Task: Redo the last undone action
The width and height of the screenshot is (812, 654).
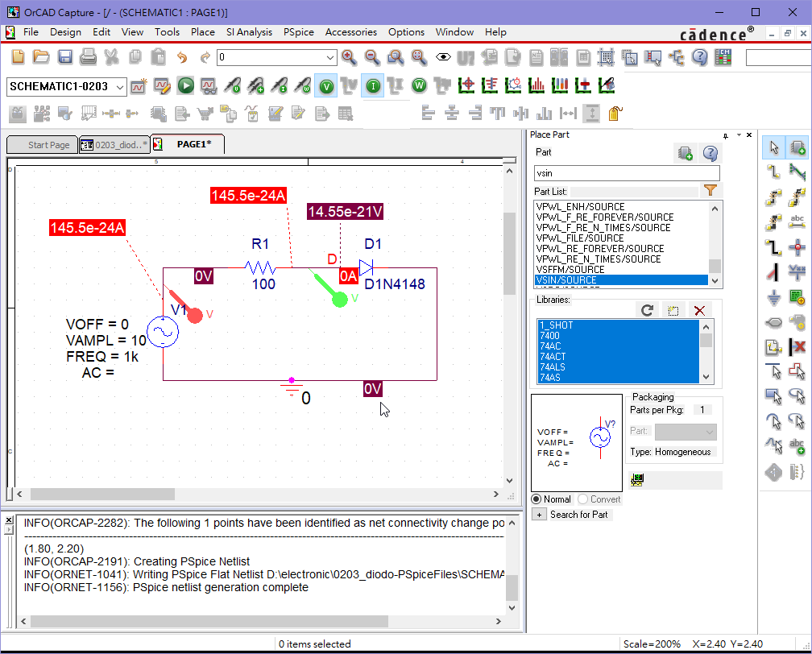Action: (x=205, y=57)
